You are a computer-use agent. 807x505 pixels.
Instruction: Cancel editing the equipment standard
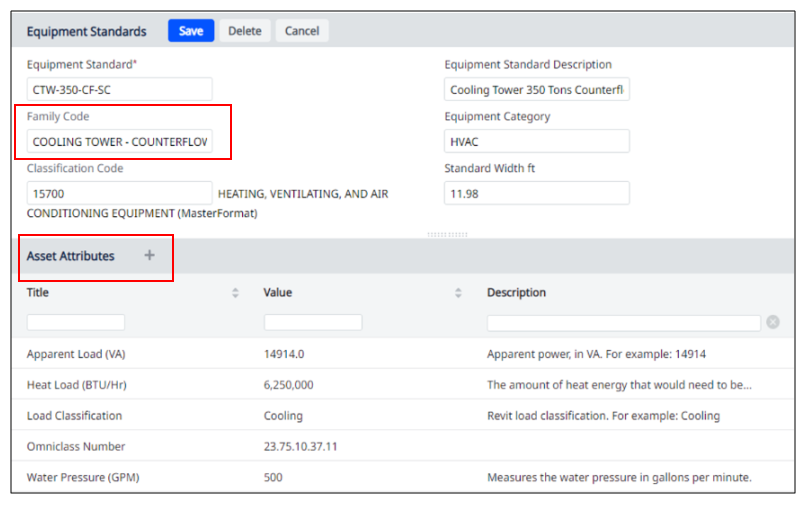302,31
